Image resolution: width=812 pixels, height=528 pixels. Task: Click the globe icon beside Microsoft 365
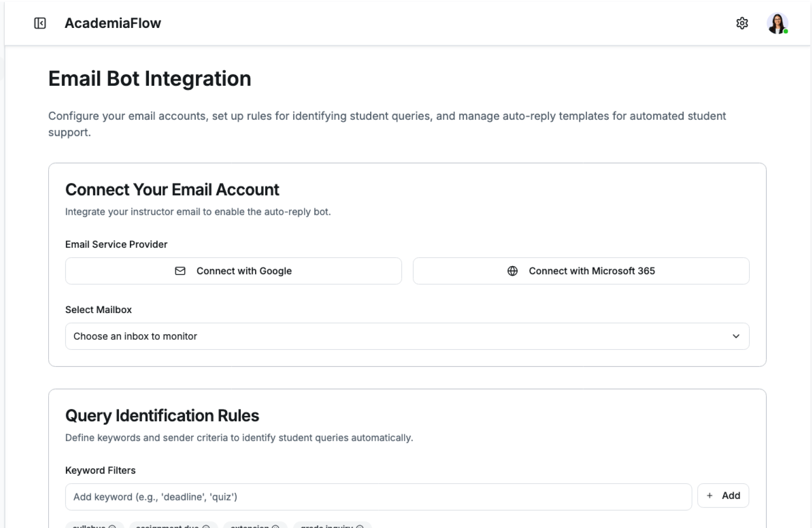tap(512, 271)
